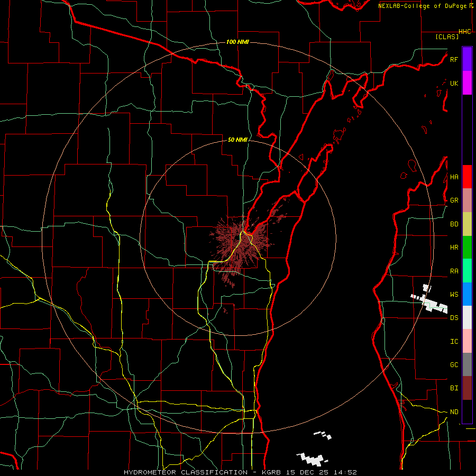Click the HR legend label

(454, 248)
